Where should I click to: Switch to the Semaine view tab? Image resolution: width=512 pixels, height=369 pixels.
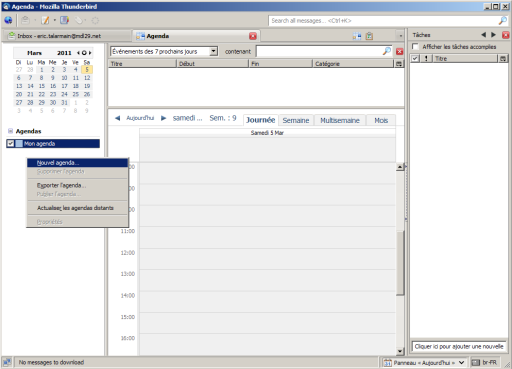(296, 120)
